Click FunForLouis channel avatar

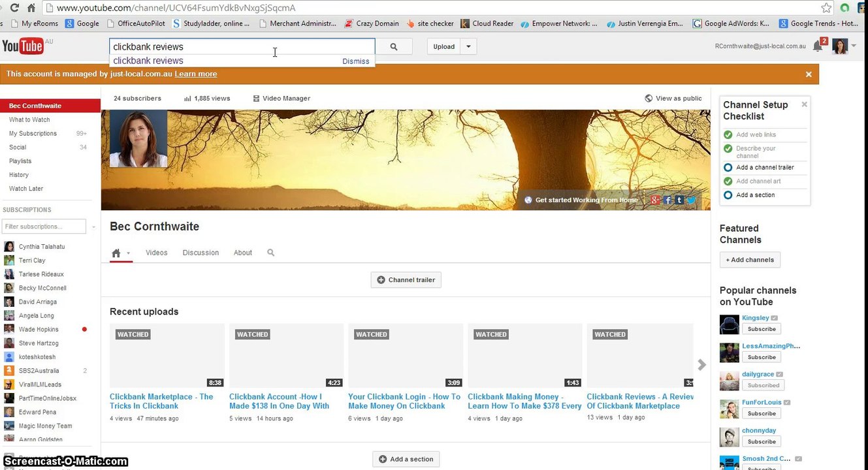tap(729, 409)
